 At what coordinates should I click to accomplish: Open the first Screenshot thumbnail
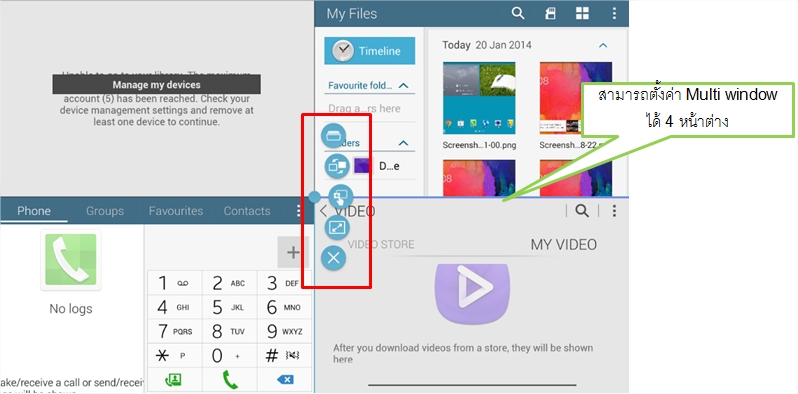(x=479, y=98)
